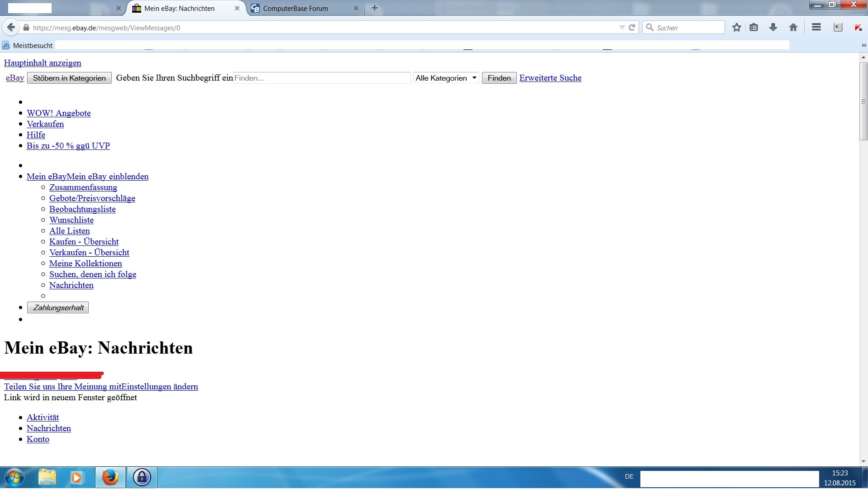Focus the Finden search field
Image resolution: width=868 pixels, height=489 pixels.
(x=322, y=78)
